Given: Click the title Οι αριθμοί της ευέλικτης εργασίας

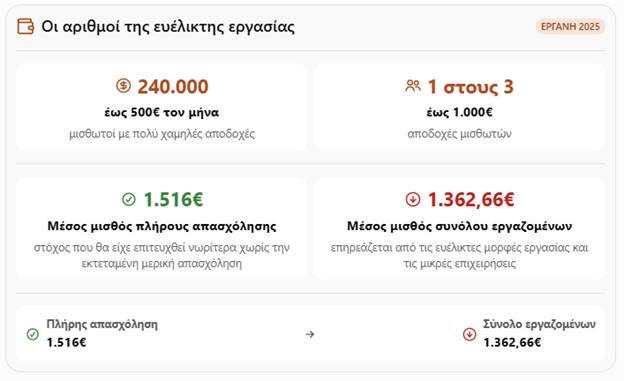Looking at the screenshot, I should pyautogui.click(x=168, y=27).
